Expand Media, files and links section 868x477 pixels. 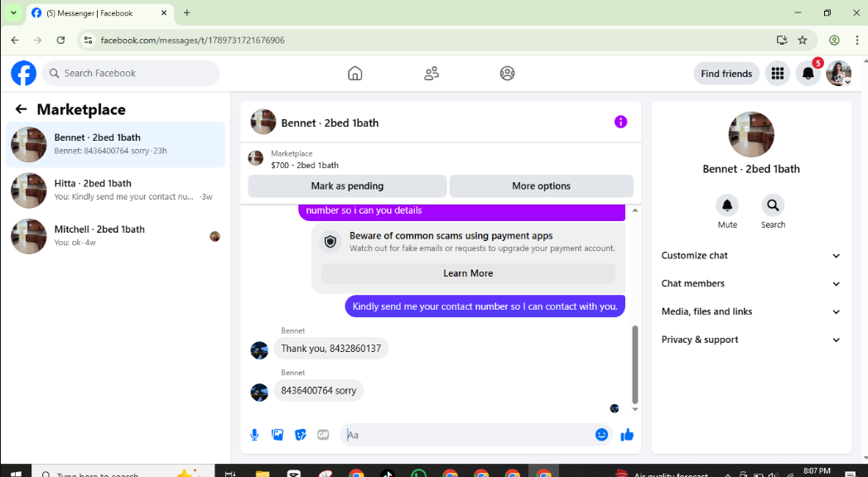(x=750, y=311)
